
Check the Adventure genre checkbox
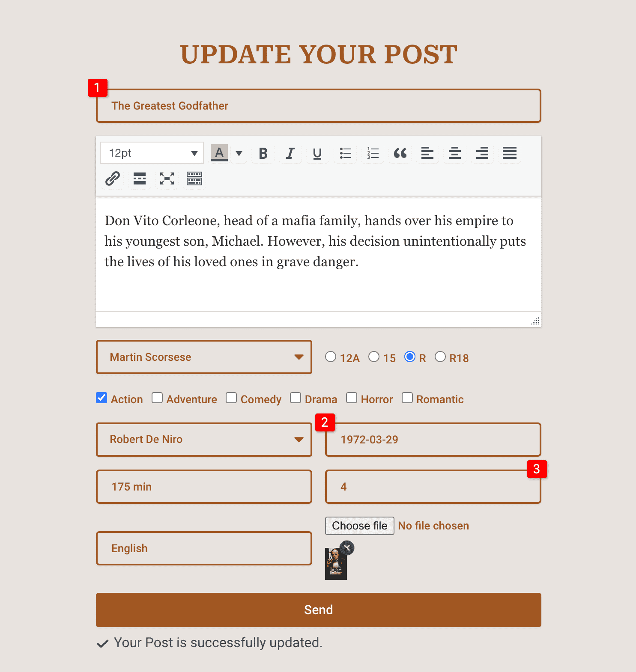coord(157,398)
